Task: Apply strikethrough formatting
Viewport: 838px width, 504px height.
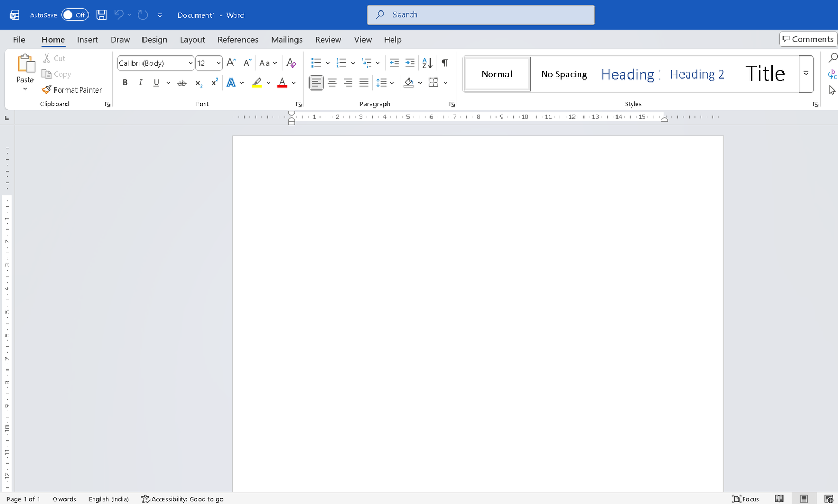Action: pyautogui.click(x=182, y=83)
